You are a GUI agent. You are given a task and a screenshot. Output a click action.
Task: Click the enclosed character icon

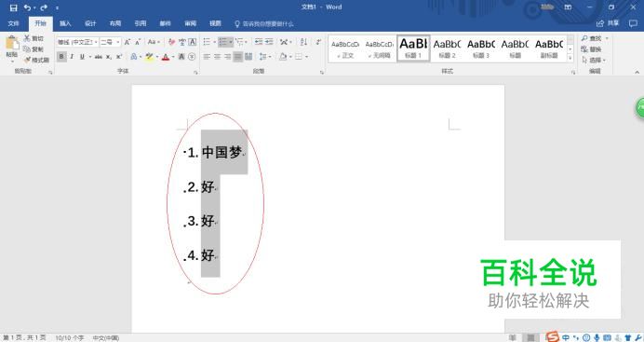tap(192, 57)
